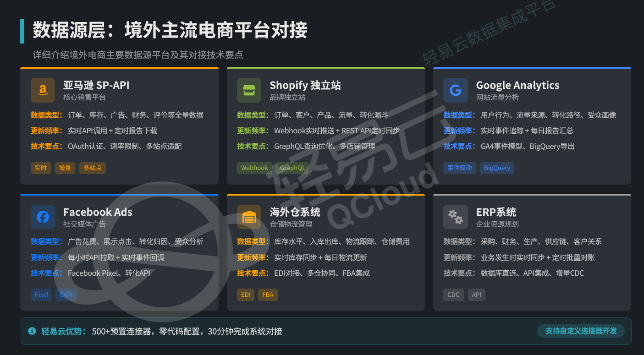Select the 多站点 tag

point(93,168)
